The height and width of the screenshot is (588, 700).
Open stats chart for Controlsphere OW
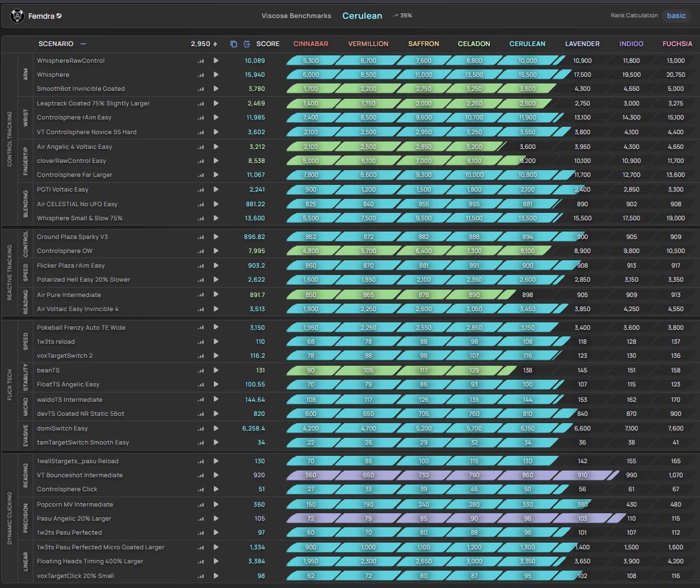click(x=201, y=251)
